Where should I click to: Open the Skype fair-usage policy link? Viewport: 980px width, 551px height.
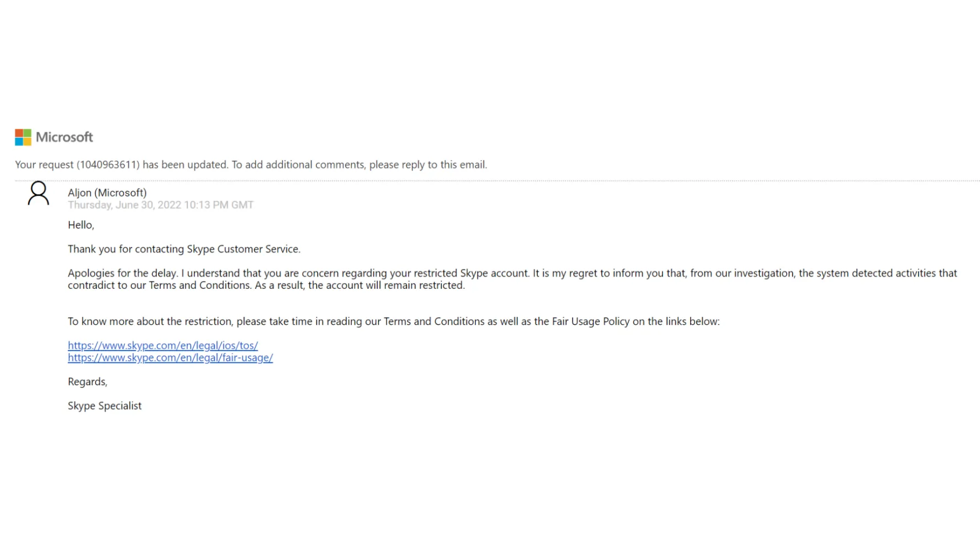click(x=170, y=358)
